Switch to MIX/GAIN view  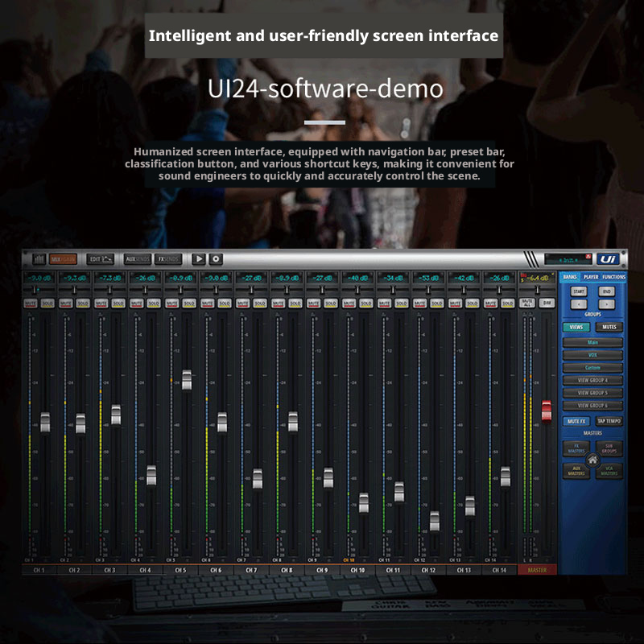coord(63,259)
